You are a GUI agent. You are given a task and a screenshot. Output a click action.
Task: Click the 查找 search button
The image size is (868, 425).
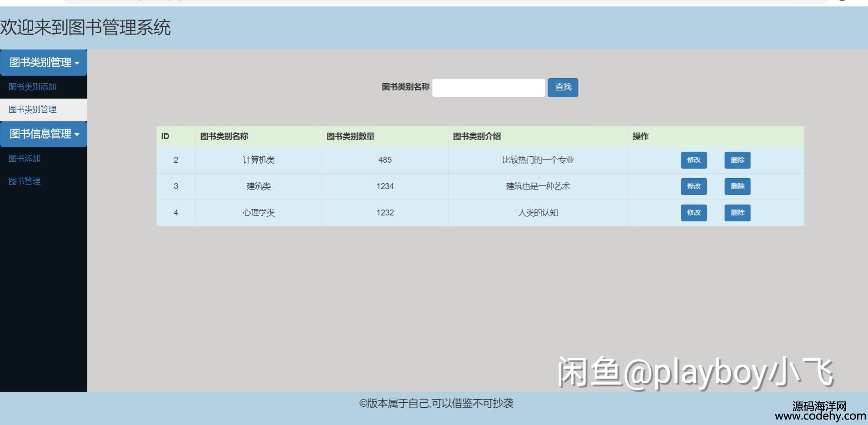[563, 88]
